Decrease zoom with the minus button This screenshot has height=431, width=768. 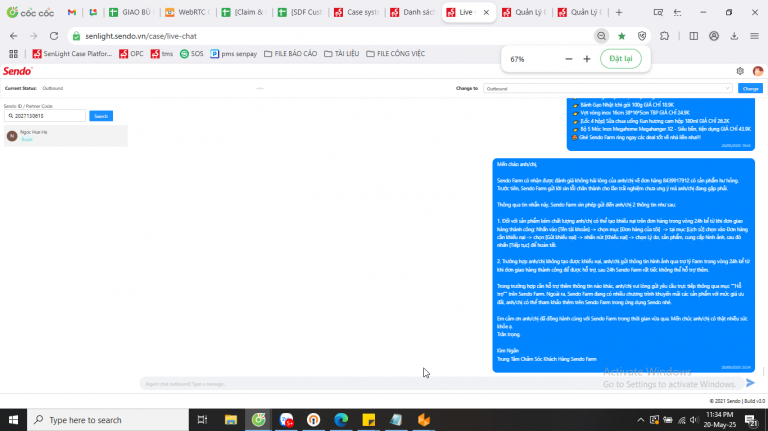tap(569, 59)
